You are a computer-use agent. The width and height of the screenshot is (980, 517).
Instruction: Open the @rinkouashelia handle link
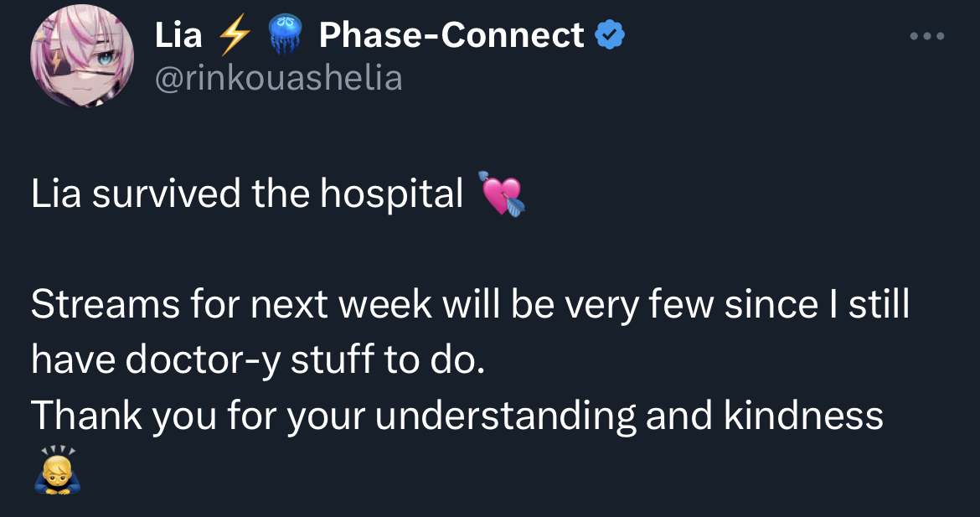pos(278,79)
